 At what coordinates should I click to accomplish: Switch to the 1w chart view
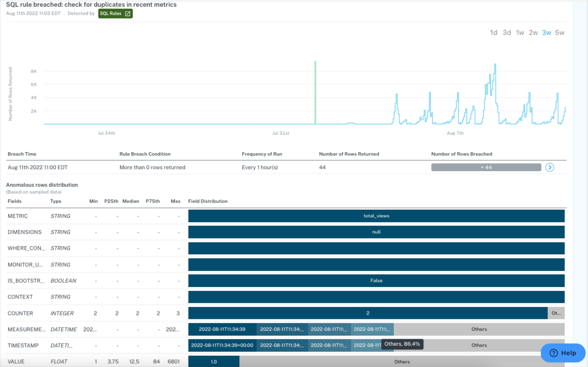[520, 32]
